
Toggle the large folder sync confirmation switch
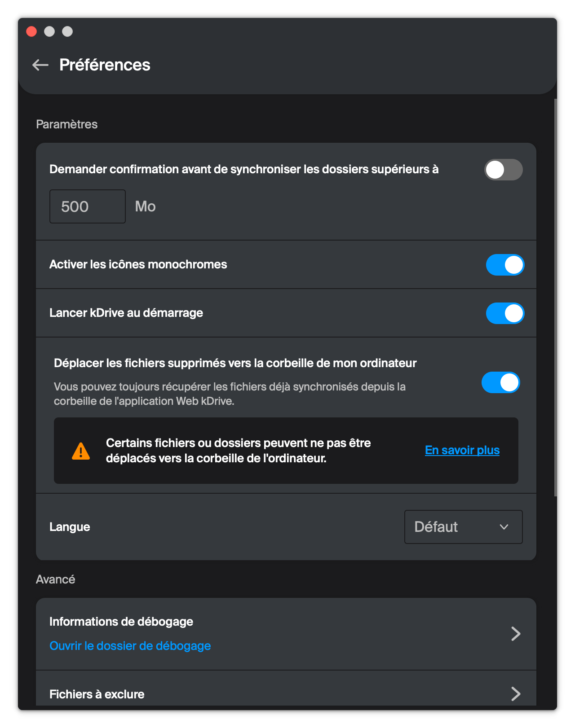click(504, 170)
